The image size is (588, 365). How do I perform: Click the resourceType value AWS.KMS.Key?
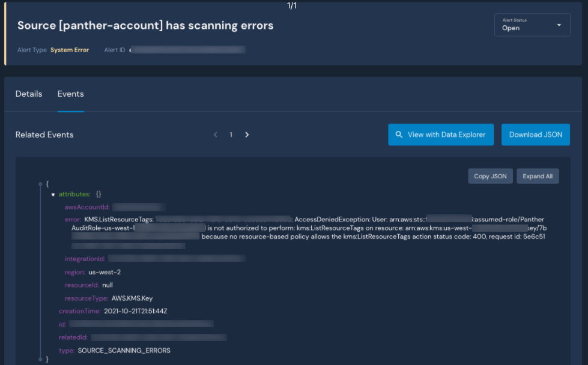click(x=132, y=298)
